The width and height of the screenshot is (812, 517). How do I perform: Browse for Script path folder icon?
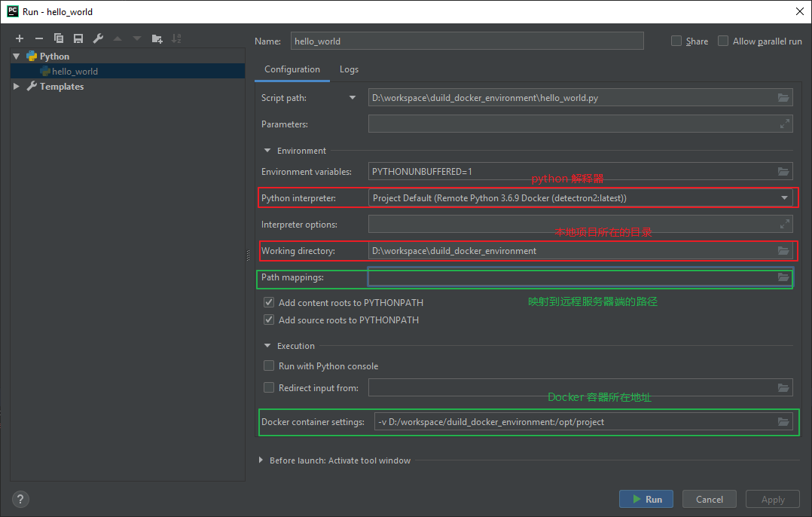point(783,97)
